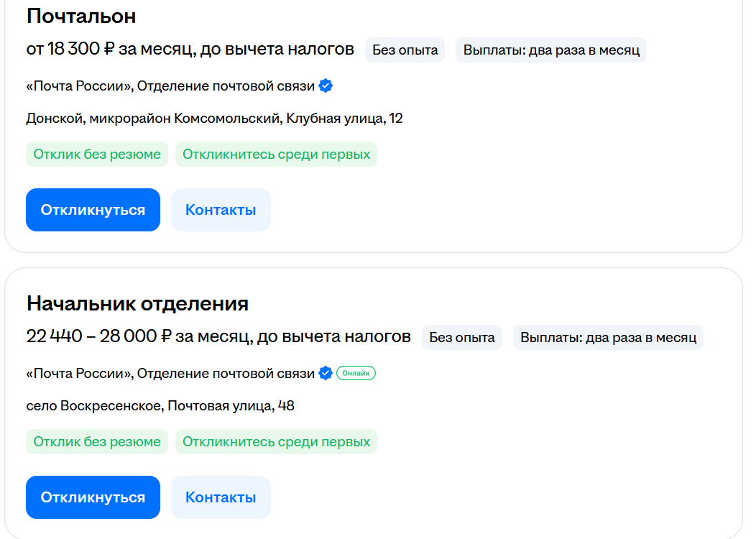The image size is (756, 539).
Task: Click Откликнитесь среди первых on Почтальон card
Action: (276, 155)
